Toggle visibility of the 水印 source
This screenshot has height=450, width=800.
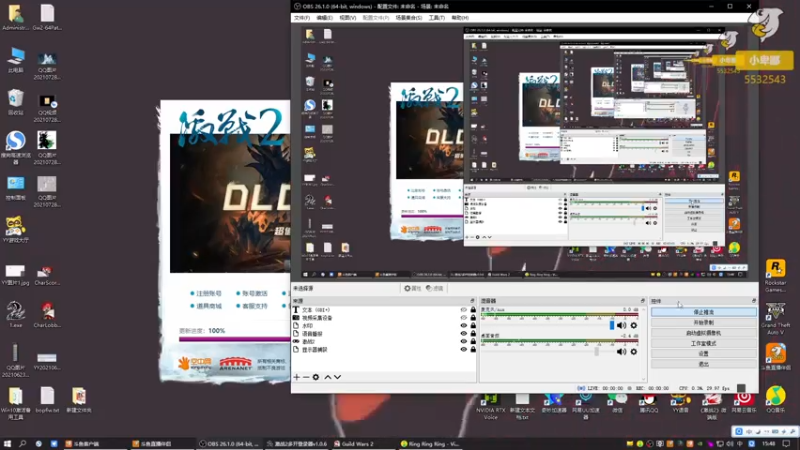pyautogui.click(x=463, y=326)
